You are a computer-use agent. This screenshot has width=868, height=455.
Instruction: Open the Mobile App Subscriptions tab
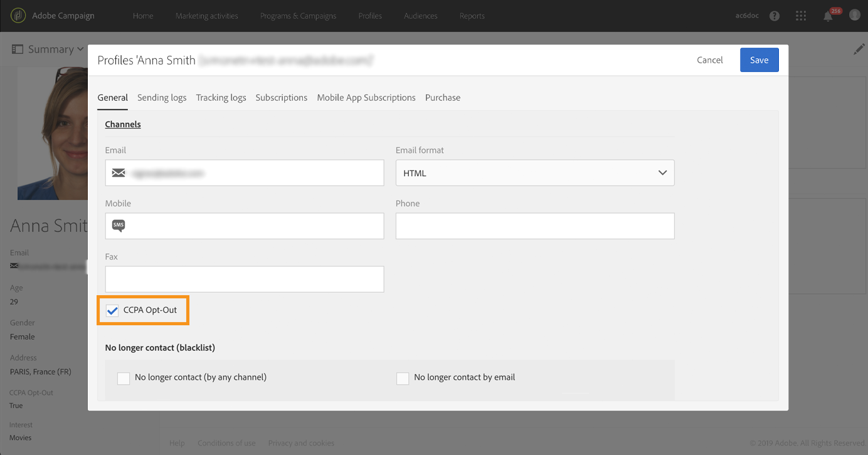pyautogui.click(x=366, y=98)
